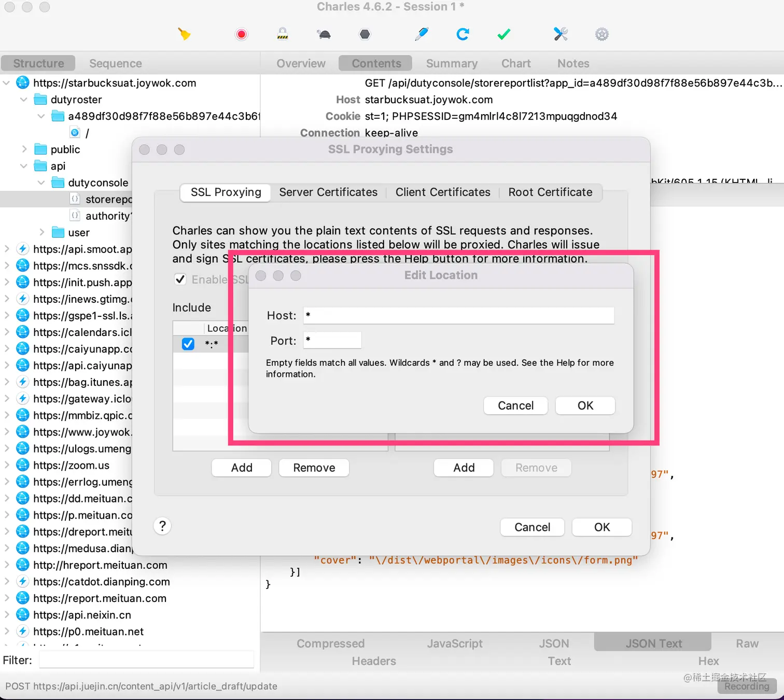Validate with the green checkmark icon
784x700 pixels.
(504, 34)
